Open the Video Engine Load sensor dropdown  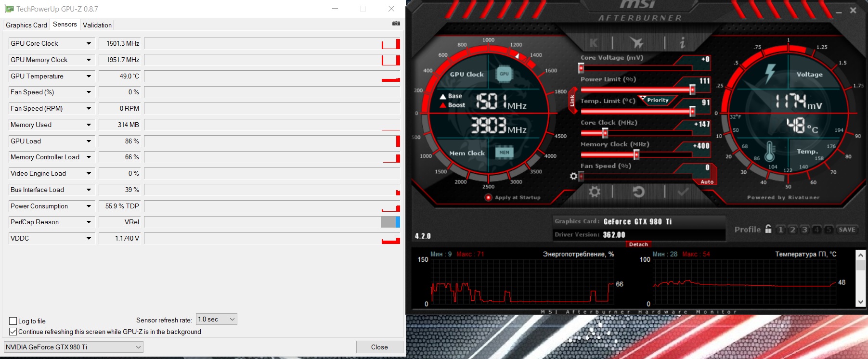[x=89, y=173]
